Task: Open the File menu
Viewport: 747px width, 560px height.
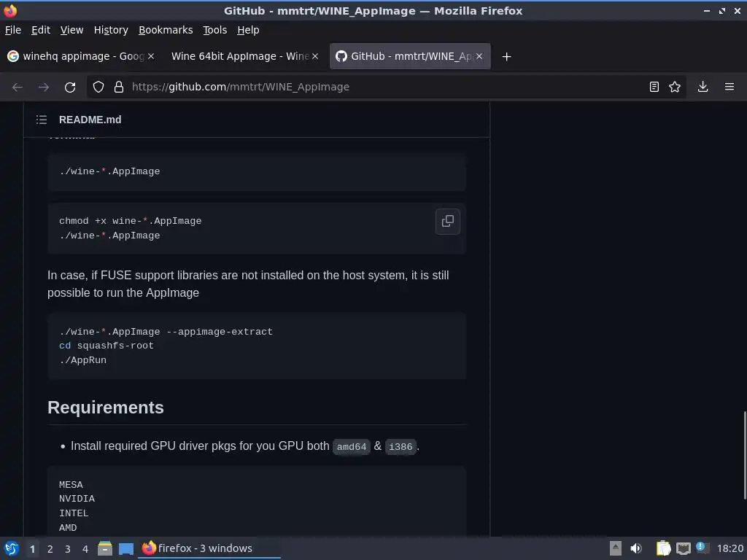Action: point(13,30)
